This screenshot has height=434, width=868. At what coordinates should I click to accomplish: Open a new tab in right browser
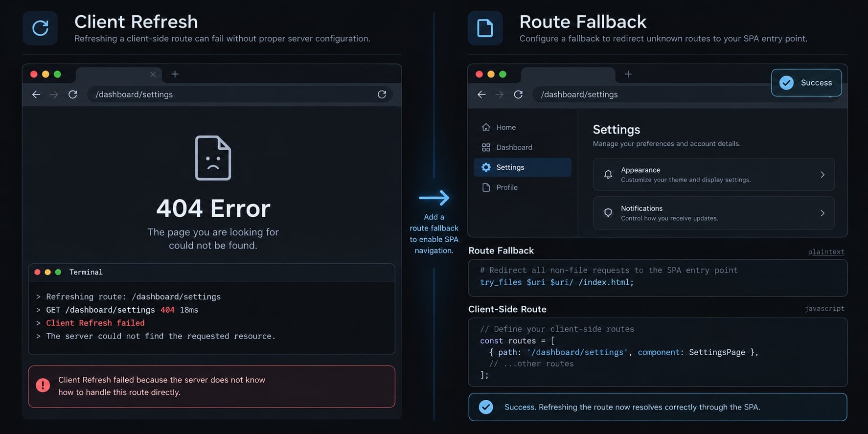pyautogui.click(x=628, y=74)
